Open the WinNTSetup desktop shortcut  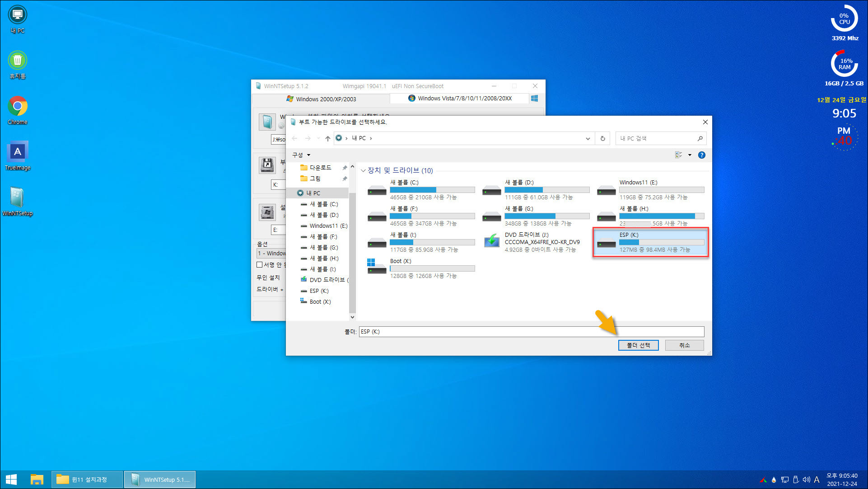tap(17, 201)
